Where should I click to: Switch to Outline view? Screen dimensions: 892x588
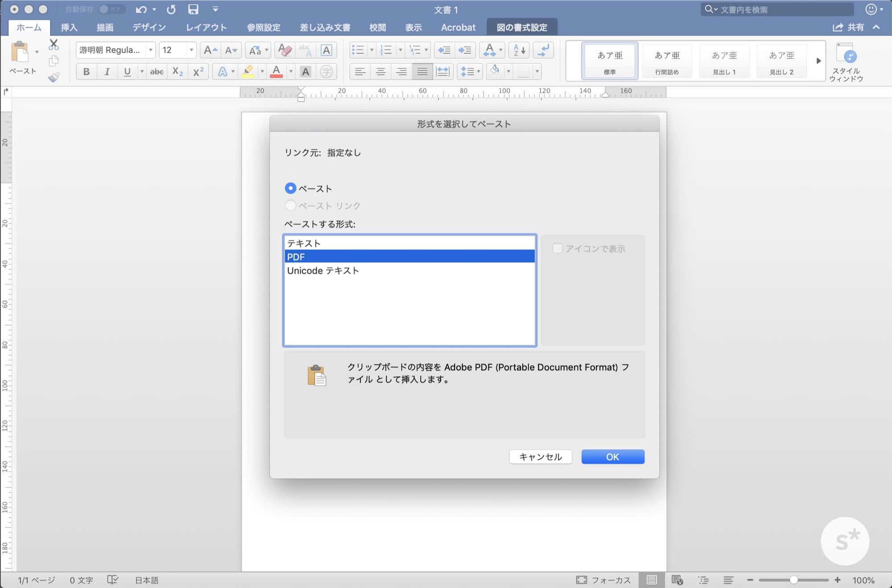coord(703,580)
